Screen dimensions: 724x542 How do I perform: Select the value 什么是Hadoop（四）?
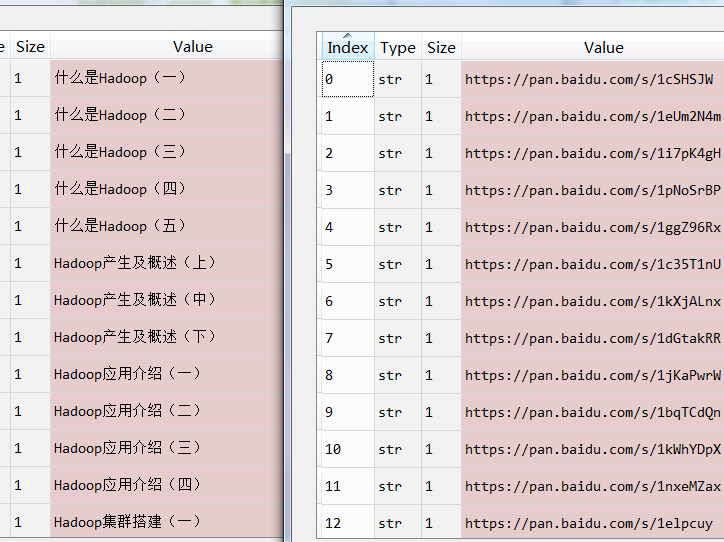pos(166,189)
